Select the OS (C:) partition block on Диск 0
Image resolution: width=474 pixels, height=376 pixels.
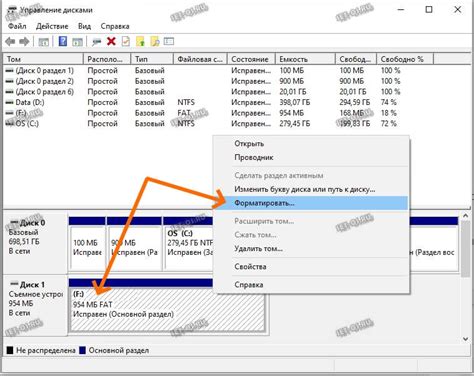pos(188,243)
